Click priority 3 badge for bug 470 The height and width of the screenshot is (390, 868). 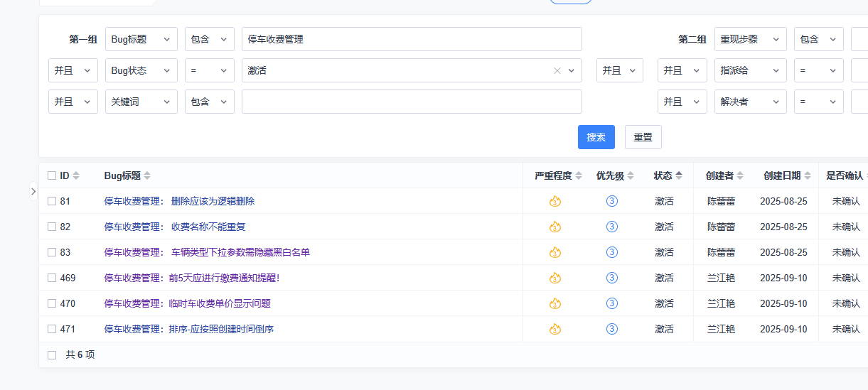611,303
